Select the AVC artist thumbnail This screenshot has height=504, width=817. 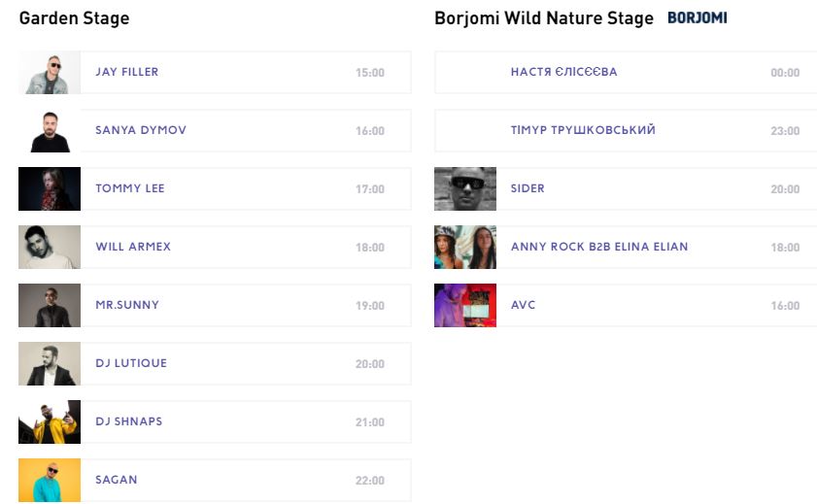point(465,306)
